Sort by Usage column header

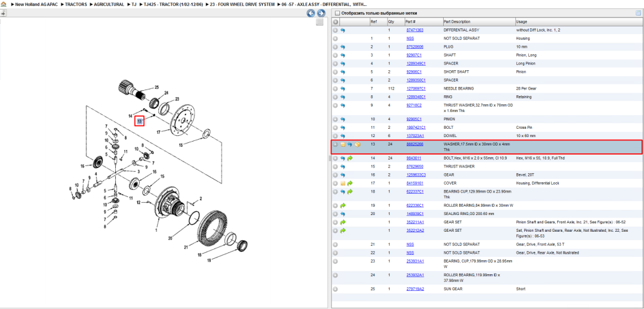point(579,22)
